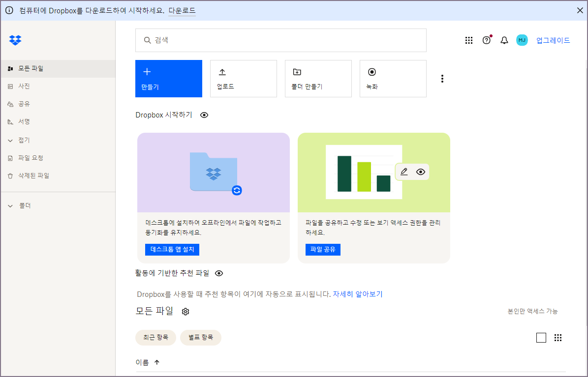This screenshot has height=377, width=588.
Task: Click the 다운로드 link in banner
Action: (x=182, y=10)
